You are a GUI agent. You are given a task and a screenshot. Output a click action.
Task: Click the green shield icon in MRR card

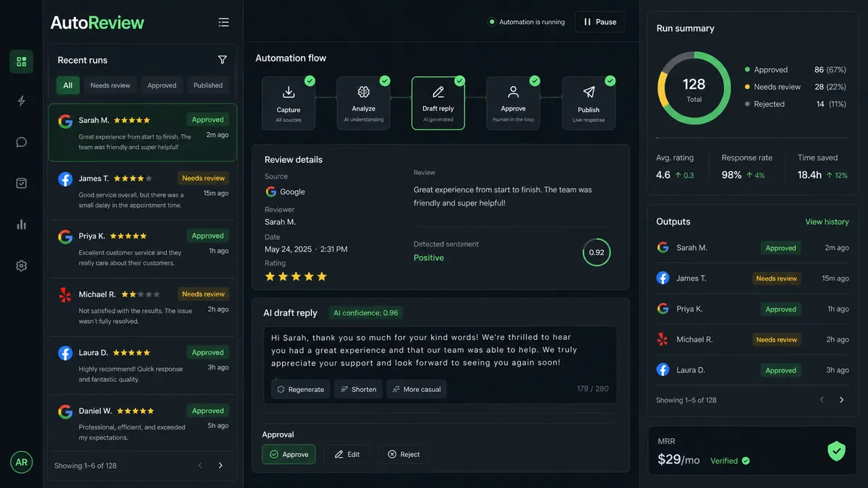836,452
